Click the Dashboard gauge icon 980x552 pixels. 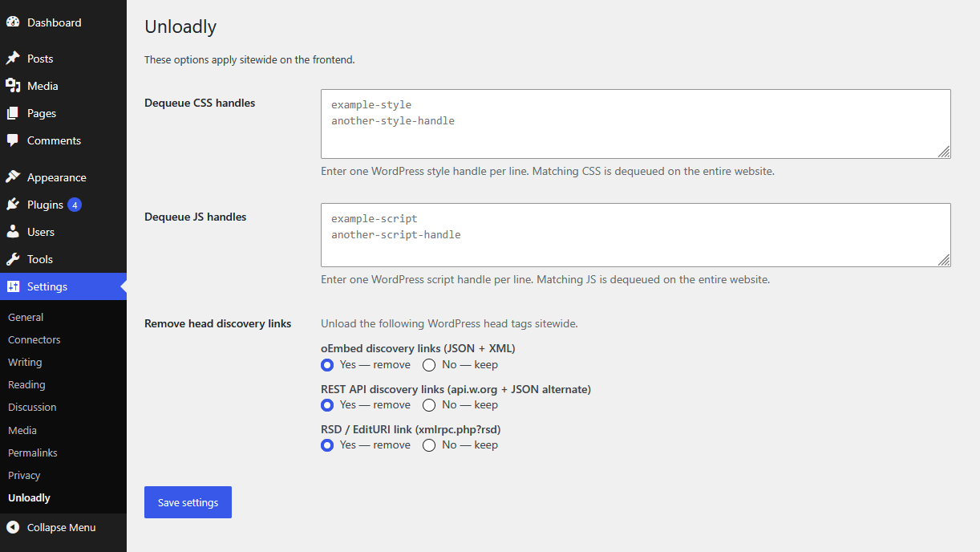tap(13, 22)
